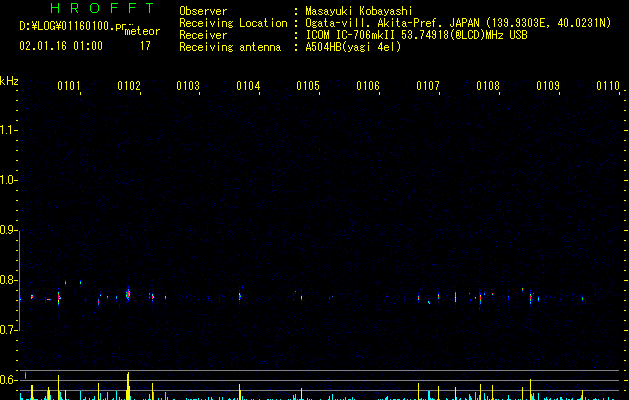Screen dimensions: 629x400
Task: Click time marker 0102
Action: (x=129, y=86)
